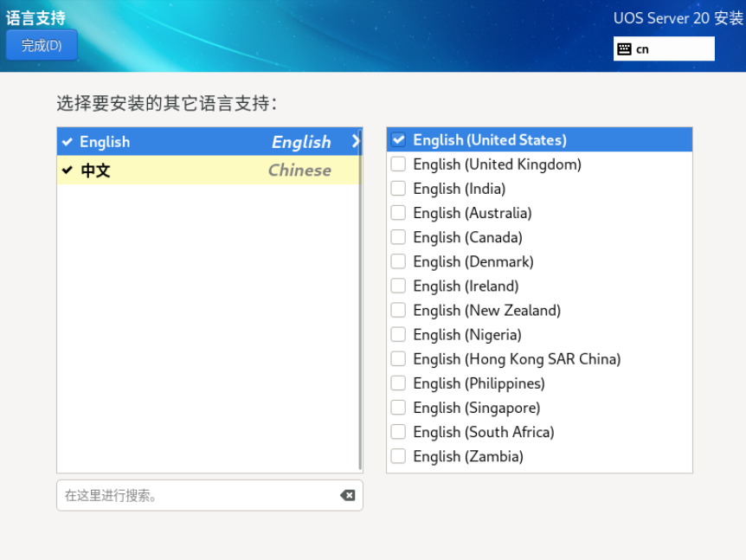Clear the search box with backspace icon
The height and width of the screenshot is (560, 746).
click(348, 495)
